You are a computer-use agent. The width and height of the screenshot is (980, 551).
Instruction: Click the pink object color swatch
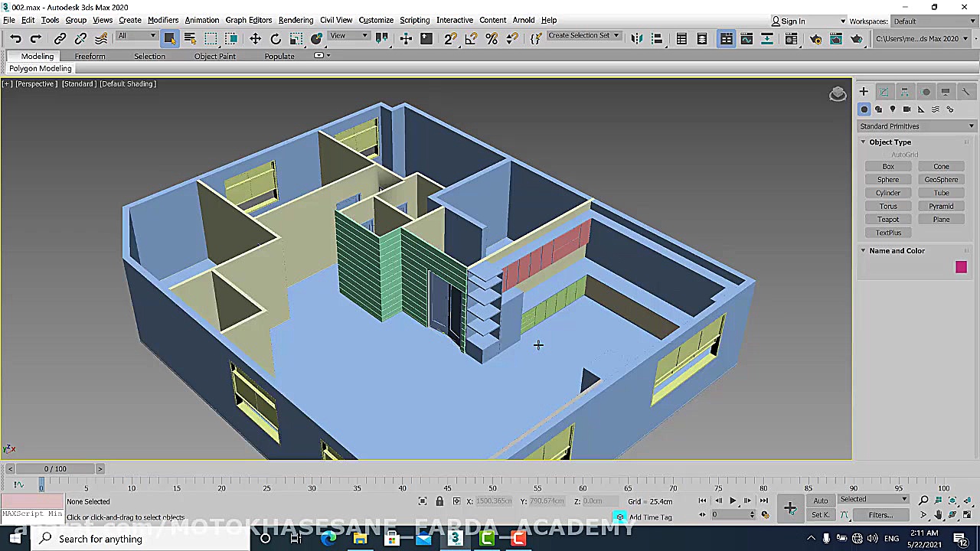tap(961, 267)
